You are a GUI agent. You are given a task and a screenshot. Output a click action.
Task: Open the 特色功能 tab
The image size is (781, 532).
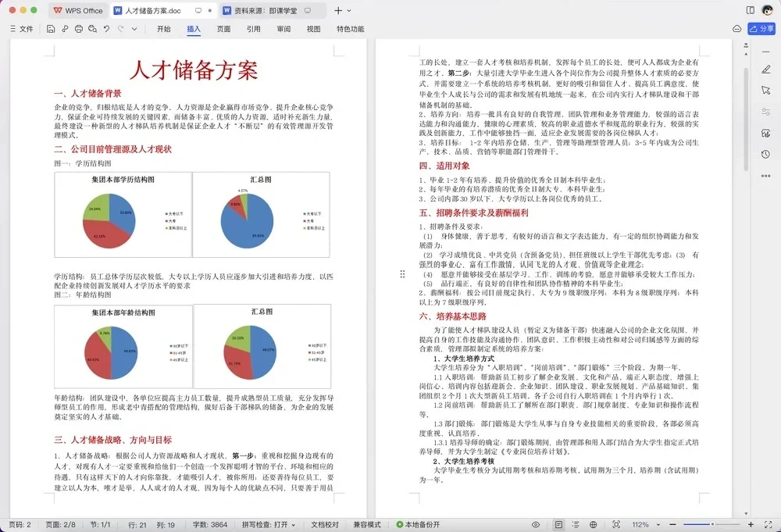[350, 29]
